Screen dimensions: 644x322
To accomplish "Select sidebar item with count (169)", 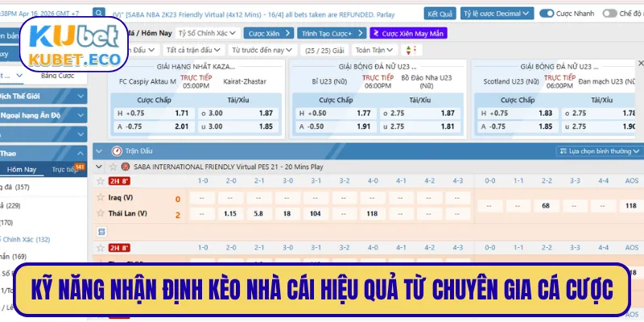I will (13, 257).
